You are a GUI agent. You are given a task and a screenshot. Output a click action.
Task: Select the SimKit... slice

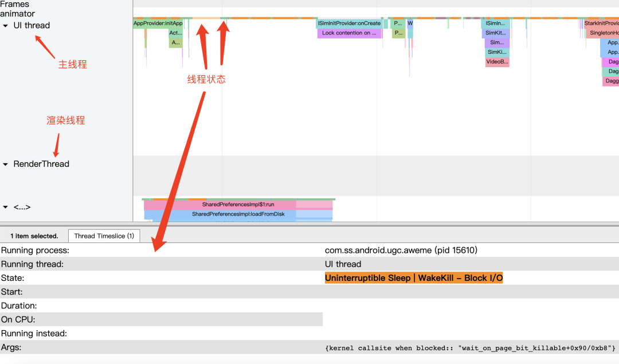pos(495,33)
